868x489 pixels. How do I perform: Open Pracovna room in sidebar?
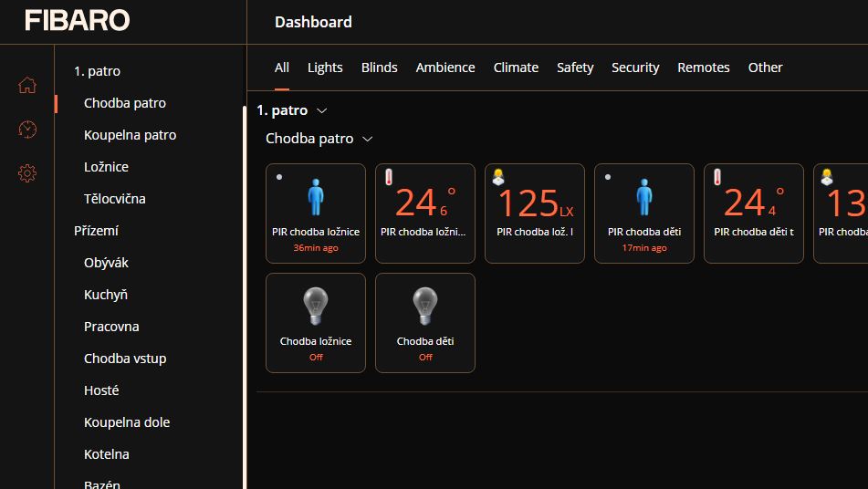110,327
